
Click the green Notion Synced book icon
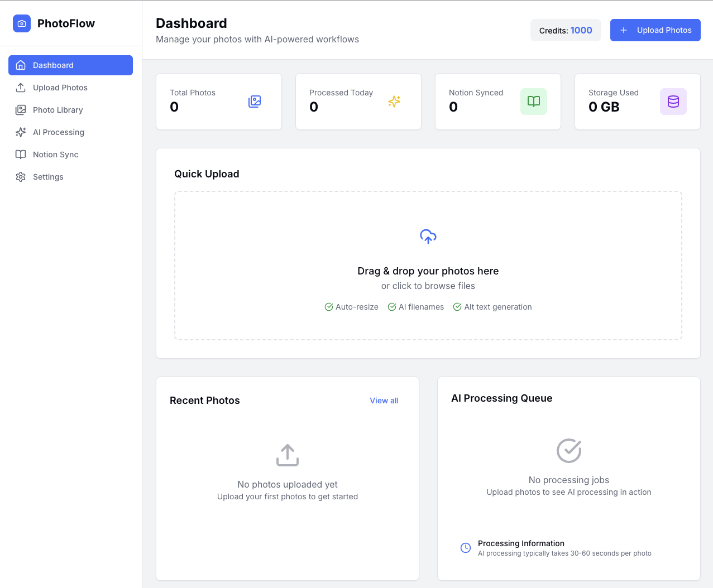[x=534, y=102]
